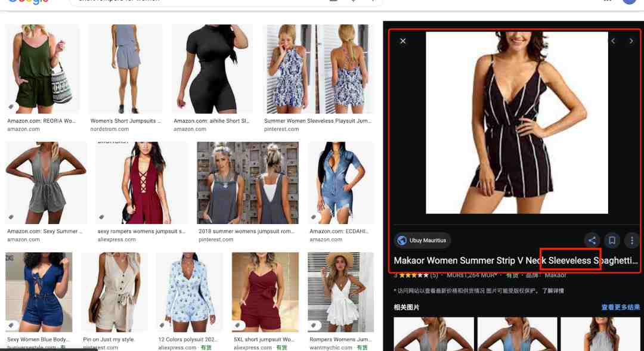644x351 pixels.
Task: Open the Nordstrom Women's Short Jumpsuits result
Action: (x=126, y=69)
